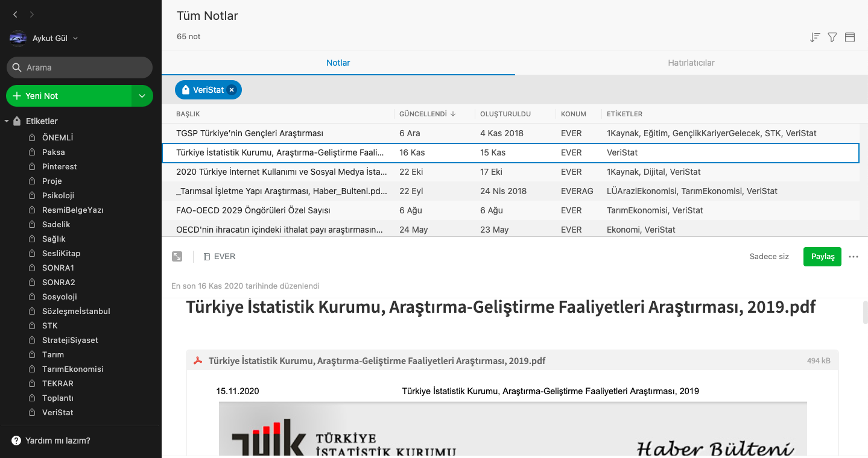Create a new note with Yeni Not
Viewport: 868px width, 458px height.
pyautogui.click(x=69, y=96)
